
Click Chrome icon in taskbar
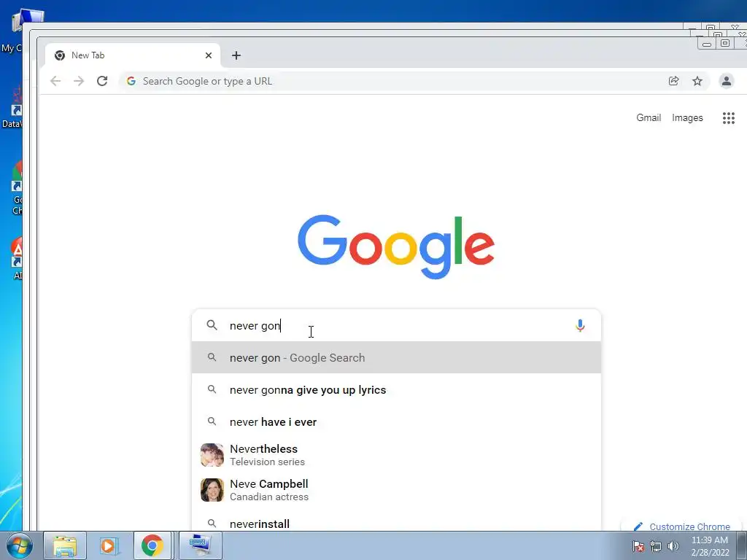pyautogui.click(x=152, y=545)
